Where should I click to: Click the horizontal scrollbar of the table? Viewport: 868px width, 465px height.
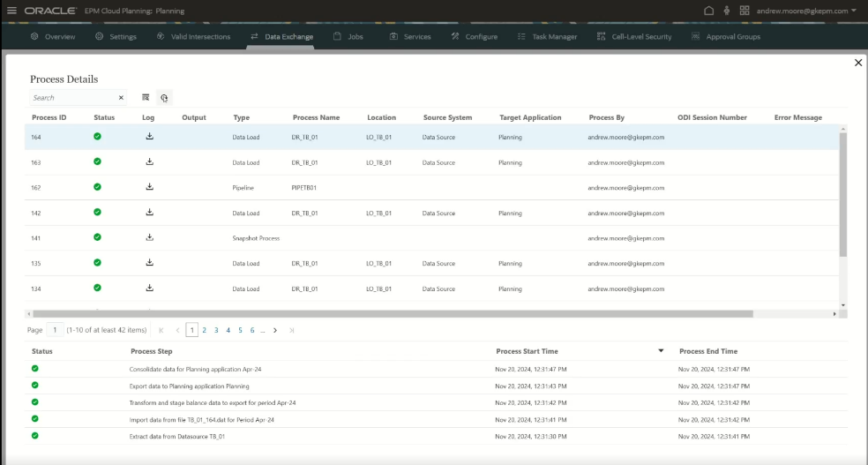pos(393,313)
